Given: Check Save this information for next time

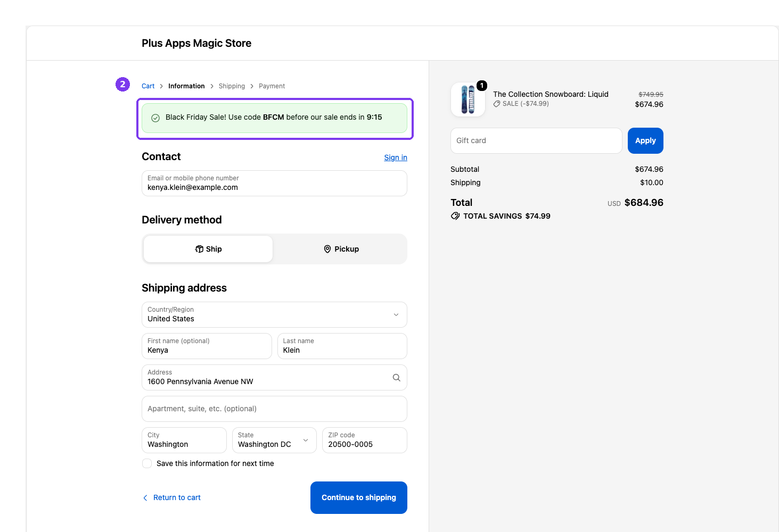Looking at the screenshot, I should (147, 463).
